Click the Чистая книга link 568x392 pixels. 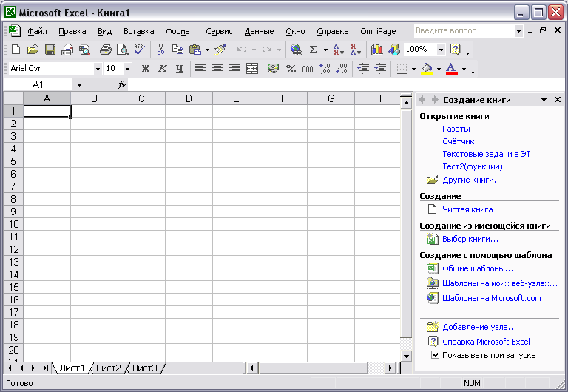467,209
